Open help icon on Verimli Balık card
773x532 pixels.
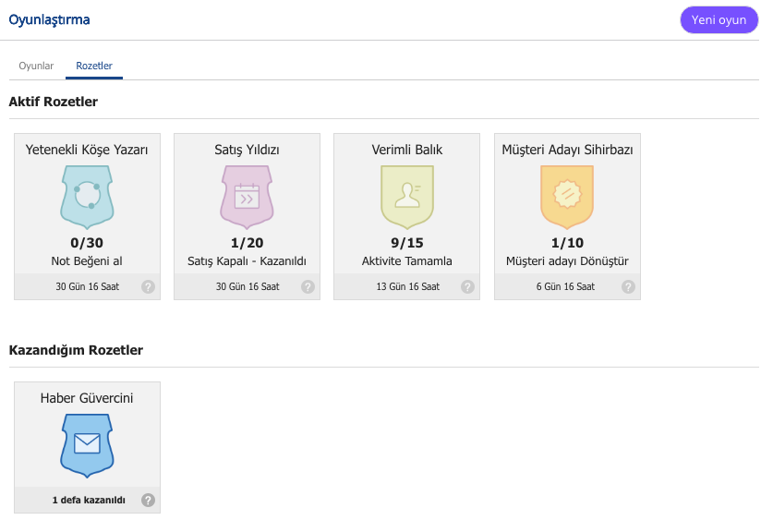(468, 287)
